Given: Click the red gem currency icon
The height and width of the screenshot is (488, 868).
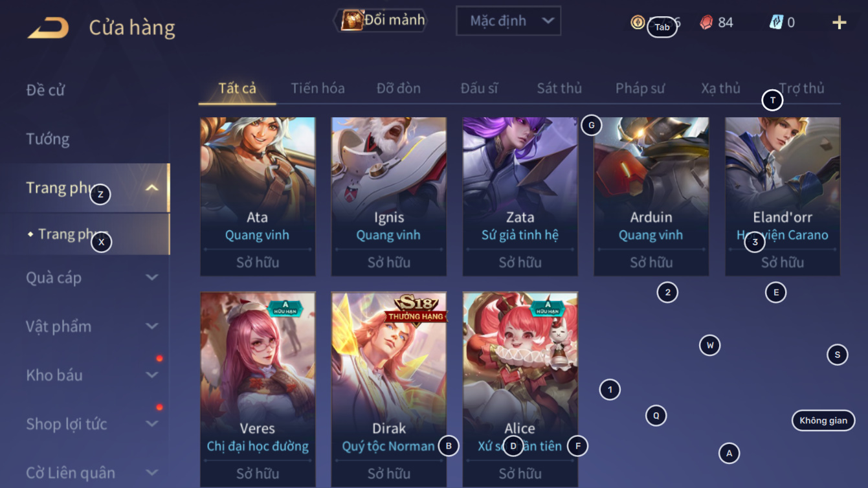Looking at the screenshot, I should pyautogui.click(x=706, y=23).
